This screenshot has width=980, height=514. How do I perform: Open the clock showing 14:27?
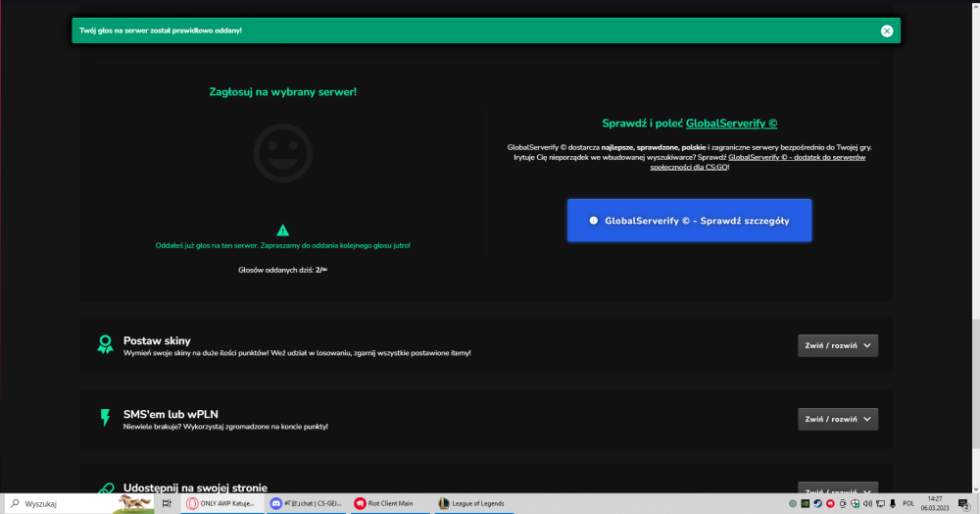click(935, 503)
